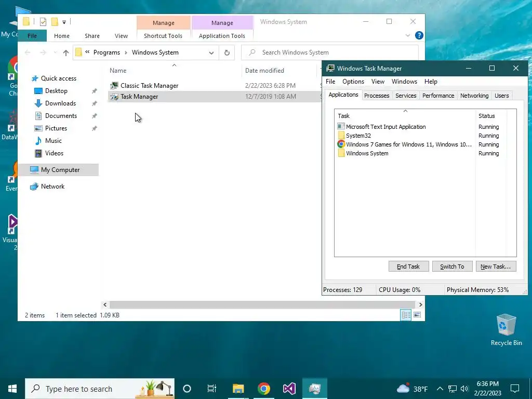The height and width of the screenshot is (399, 532).
Task: Click the End Task button
Action: click(408, 267)
